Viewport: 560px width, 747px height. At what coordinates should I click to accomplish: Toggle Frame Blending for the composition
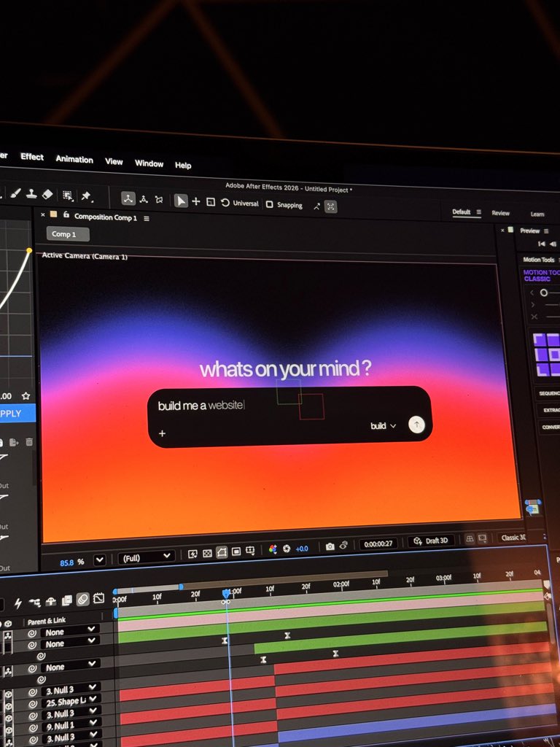(x=66, y=600)
